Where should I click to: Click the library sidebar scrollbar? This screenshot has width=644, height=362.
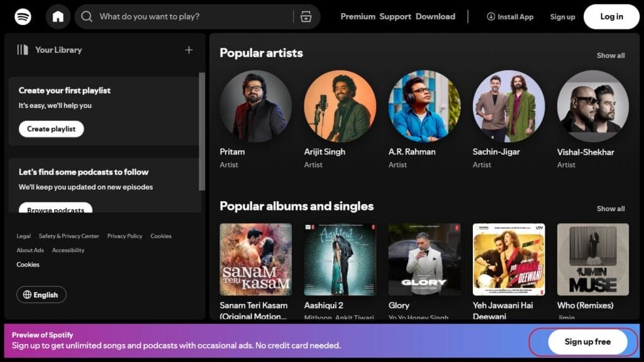click(x=202, y=131)
